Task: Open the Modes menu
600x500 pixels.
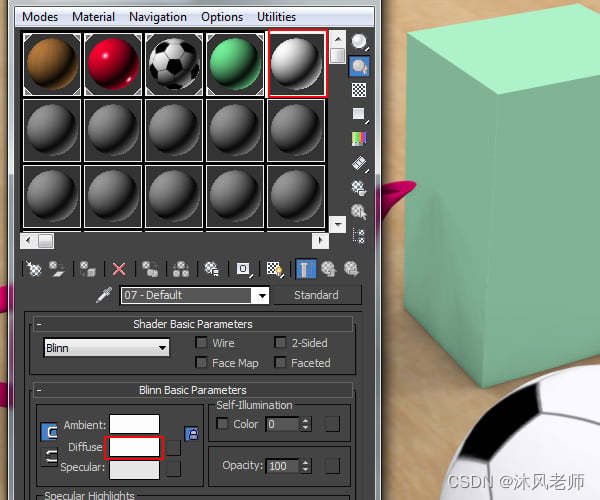Action: [x=40, y=17]
